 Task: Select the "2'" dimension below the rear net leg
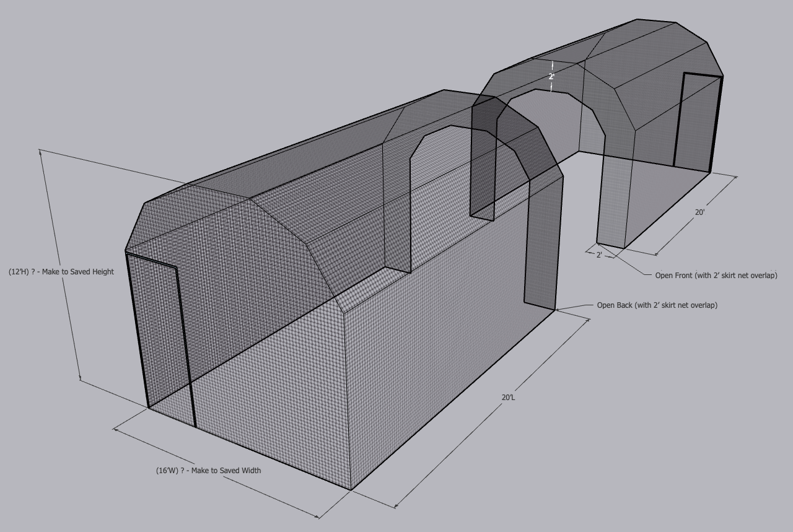599,255
